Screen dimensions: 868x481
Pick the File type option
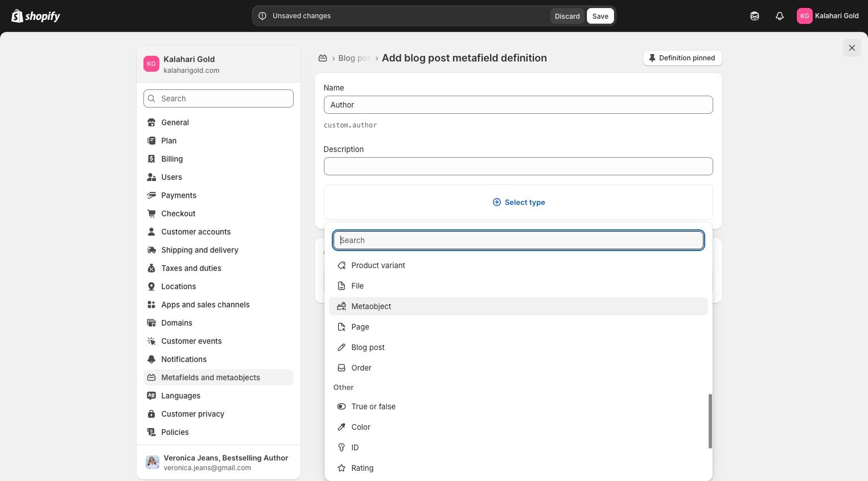click(357, 286)
